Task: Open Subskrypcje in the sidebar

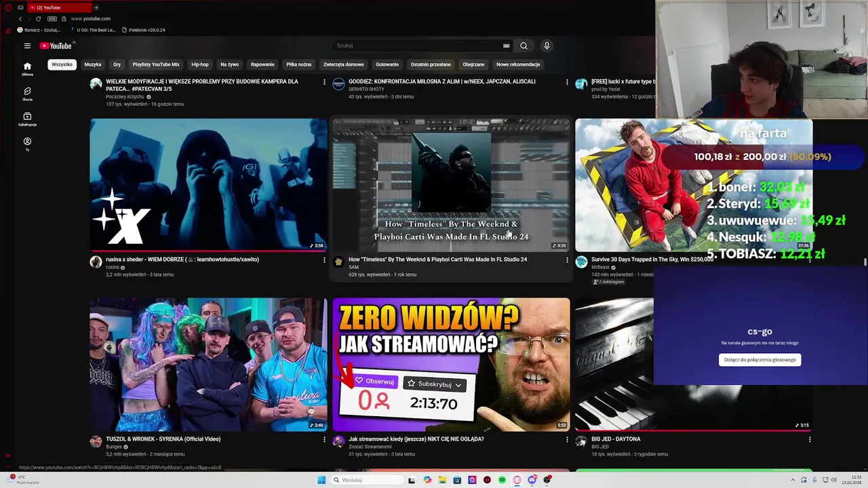Action: [x=27, y=119]
